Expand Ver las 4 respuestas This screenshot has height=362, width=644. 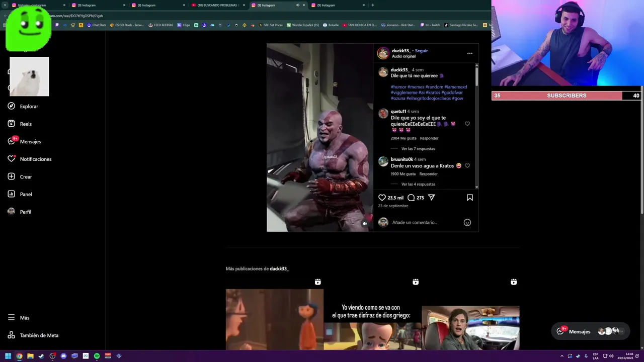[x=418, y=184]
